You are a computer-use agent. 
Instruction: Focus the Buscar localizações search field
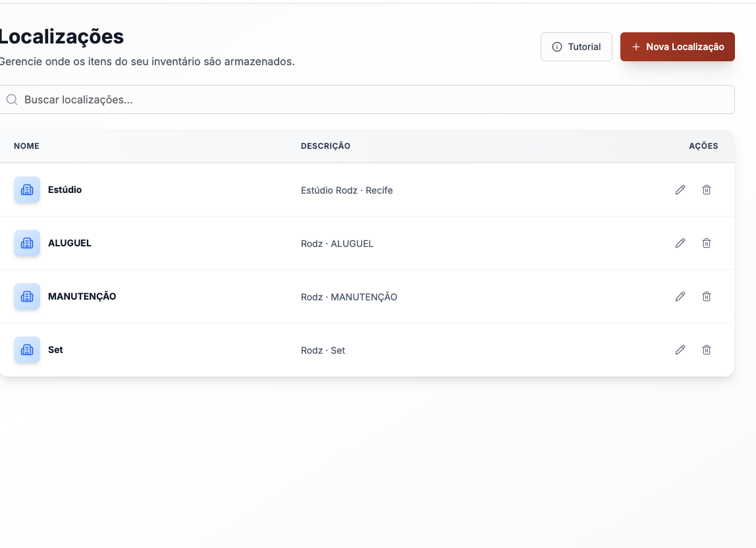(x=366, y=99)
